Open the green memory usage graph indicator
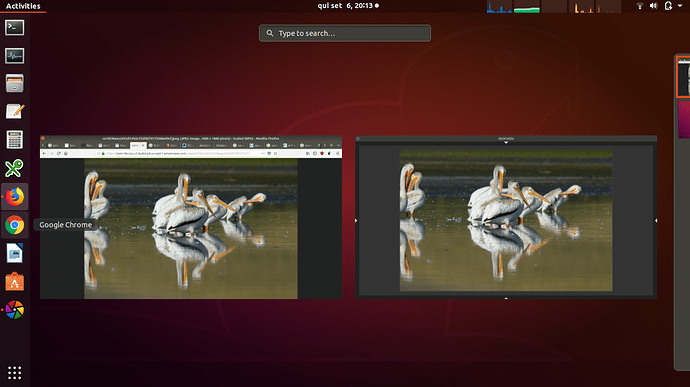The image size is (690, 387). click(x=527, y=7)
